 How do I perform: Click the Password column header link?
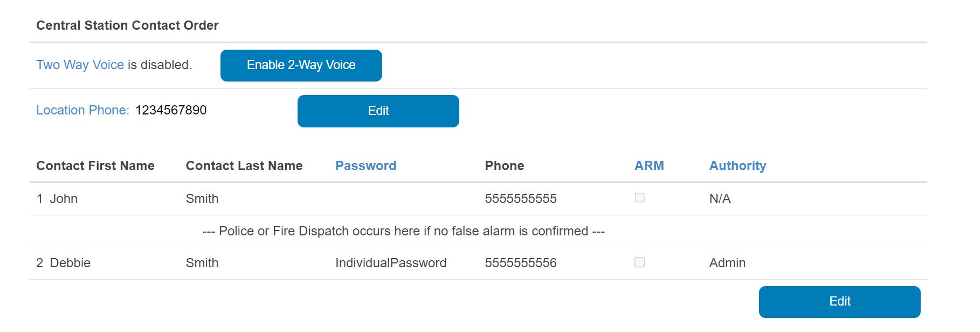365,166
